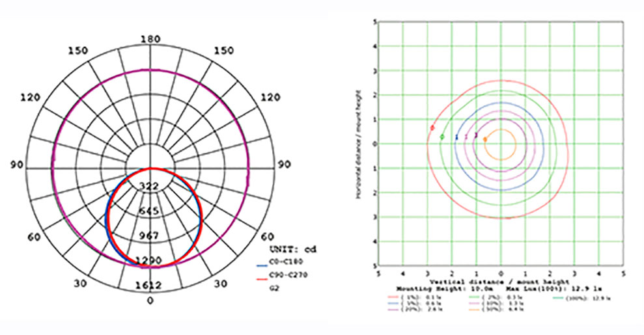Image resolution: width=644 pixels, height=335 pixels.
Task: Click the green contour marker on isolux plot
Action: tap(442, 137)
